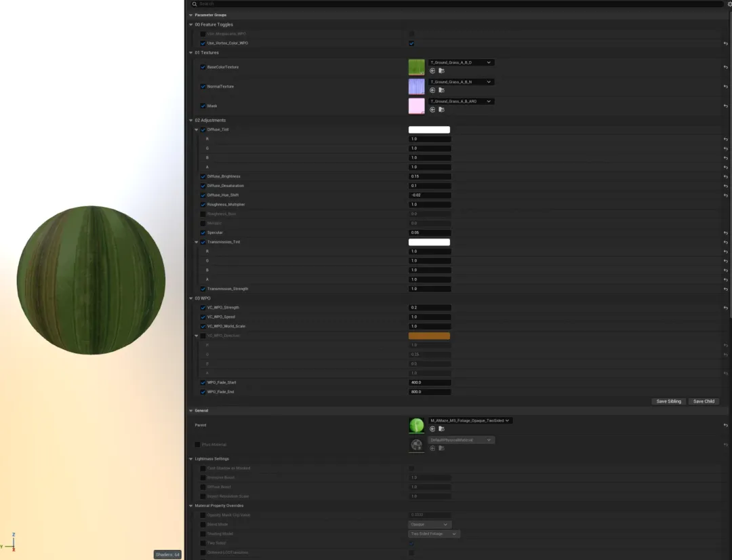Toggle Use_Vertex_Color_WPO override checkbox
Viewport: 732px width, 560px height.
pos(203,43)
